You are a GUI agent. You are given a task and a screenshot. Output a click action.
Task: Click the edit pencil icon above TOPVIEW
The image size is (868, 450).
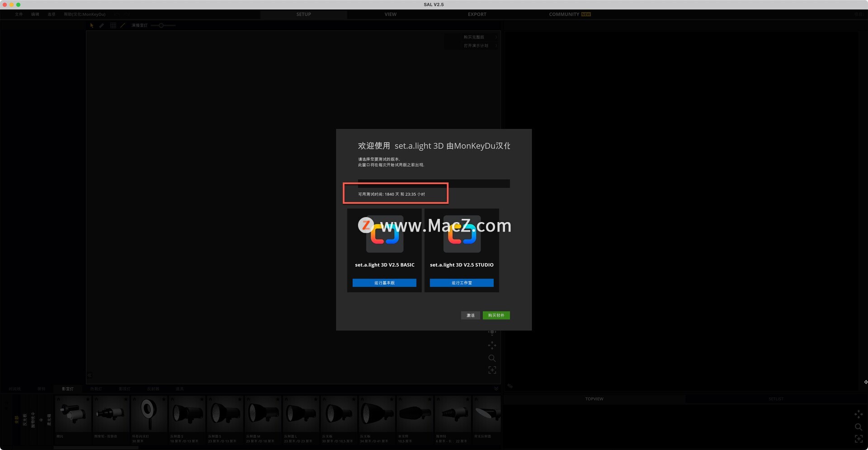tap(510, 386)
